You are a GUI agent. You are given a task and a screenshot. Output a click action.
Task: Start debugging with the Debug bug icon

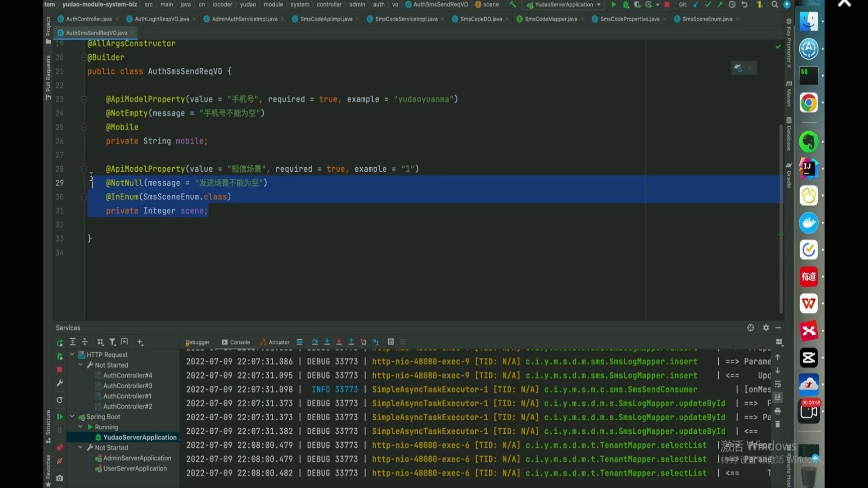[625, 5]
